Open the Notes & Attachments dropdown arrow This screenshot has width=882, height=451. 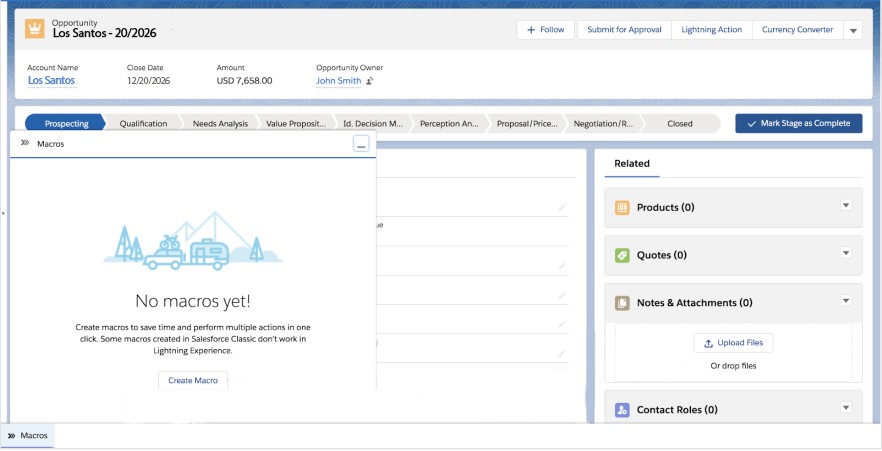[846, 301]
